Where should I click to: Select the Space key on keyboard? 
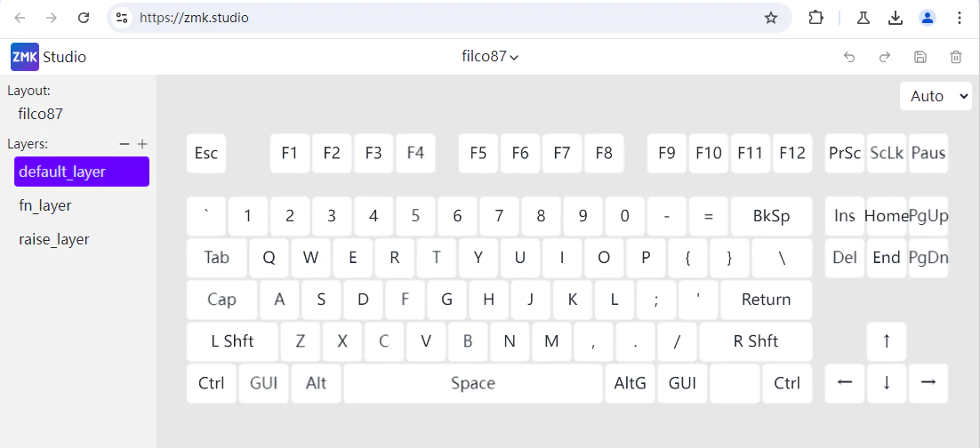tap(472, 383)
